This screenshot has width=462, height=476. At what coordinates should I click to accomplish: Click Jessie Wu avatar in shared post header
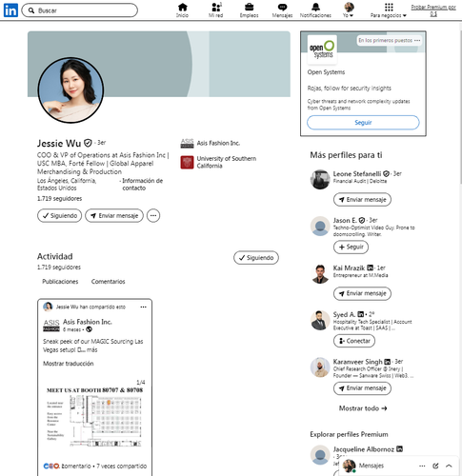(48, 307)
